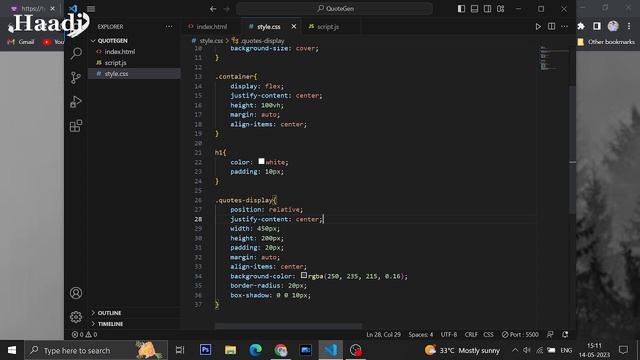
Task: Open the Other bookmarks folder in Chrome
Action: [607, 42]
